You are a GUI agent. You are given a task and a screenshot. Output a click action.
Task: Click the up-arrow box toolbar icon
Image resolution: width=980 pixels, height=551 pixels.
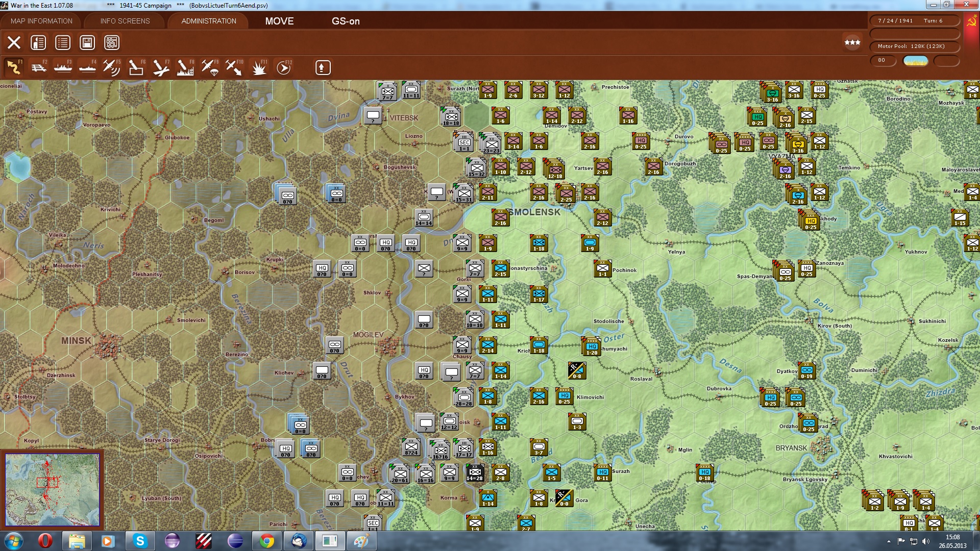coord(323,67)
